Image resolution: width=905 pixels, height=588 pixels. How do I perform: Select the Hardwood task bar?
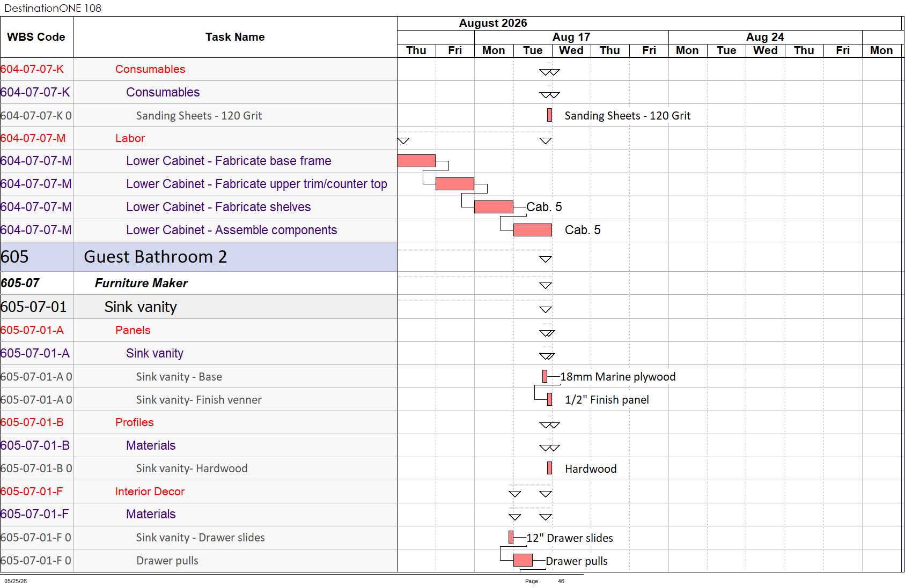pyautogui.click(x=549, y=468)
